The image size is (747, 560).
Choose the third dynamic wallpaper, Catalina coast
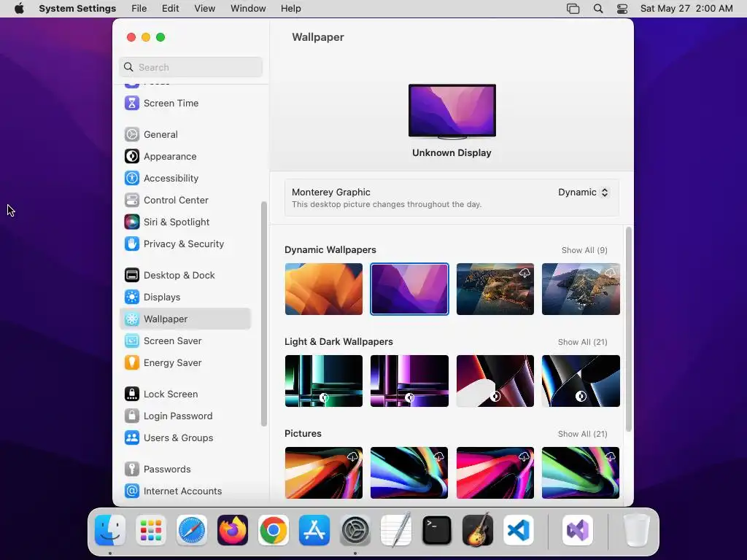[x=495, y=289]
